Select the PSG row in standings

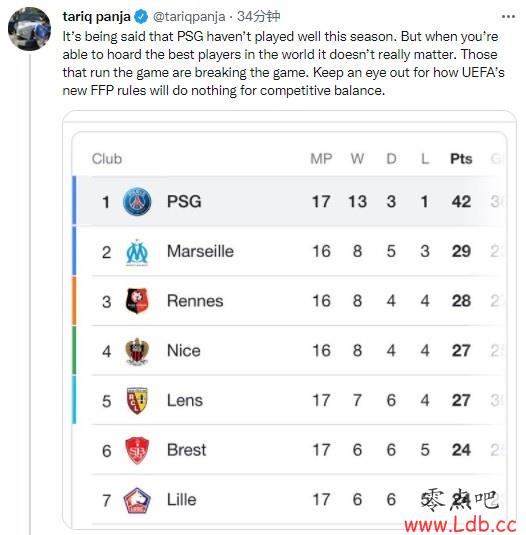coord(289,201)
